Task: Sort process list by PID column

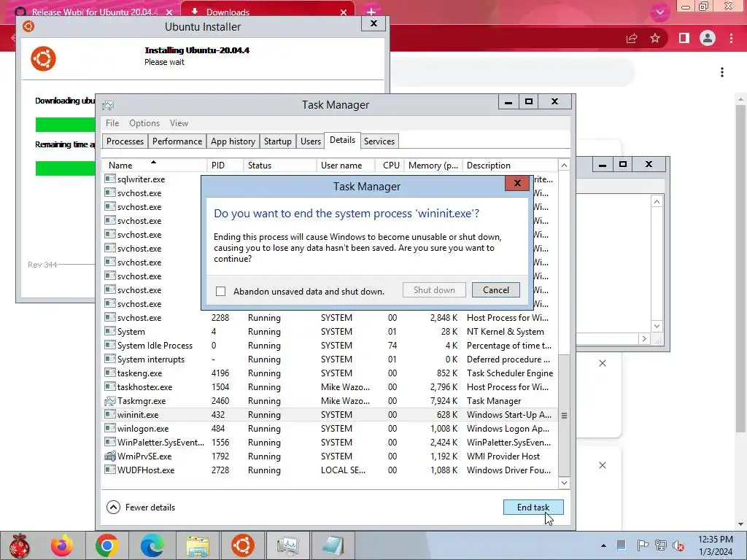Action: pos(225,166)
